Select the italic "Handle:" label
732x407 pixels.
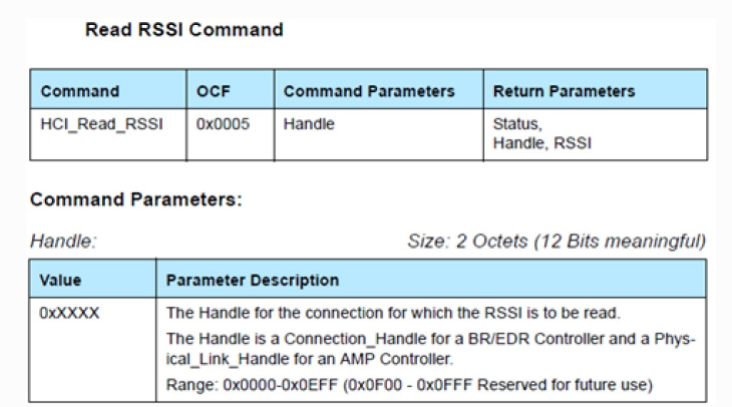pos(62,241)
